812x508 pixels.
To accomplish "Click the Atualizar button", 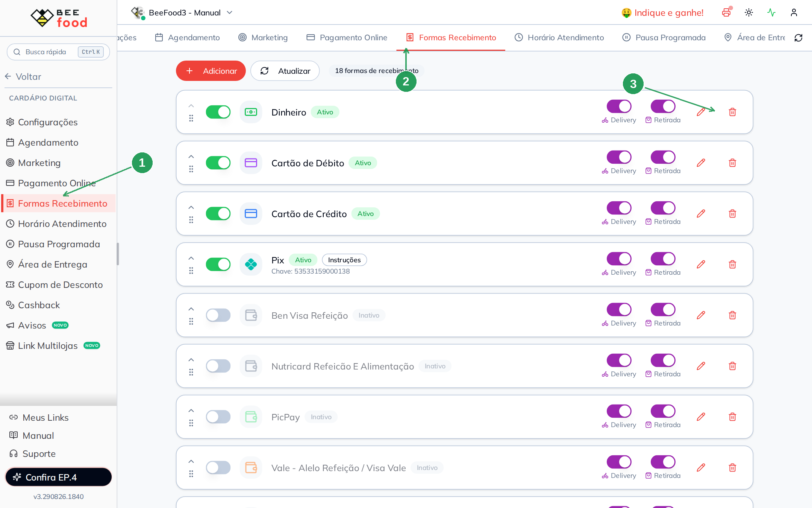I will [285, 71].
